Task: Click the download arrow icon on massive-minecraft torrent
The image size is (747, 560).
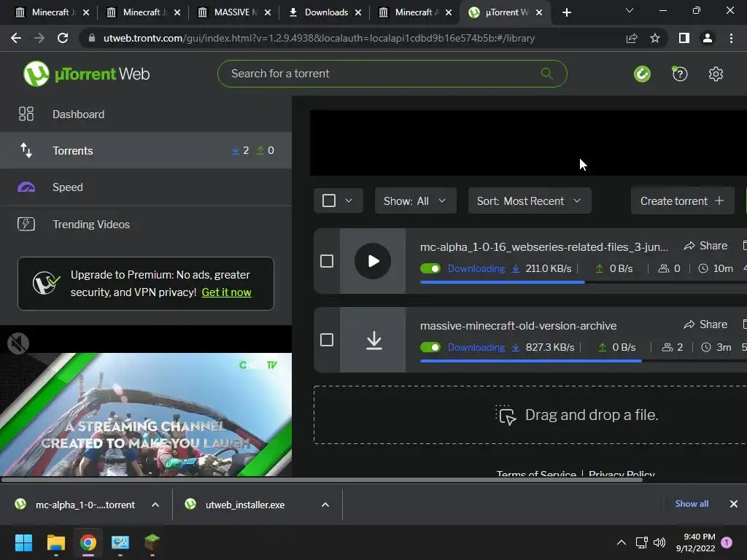Action: (374, 340)
